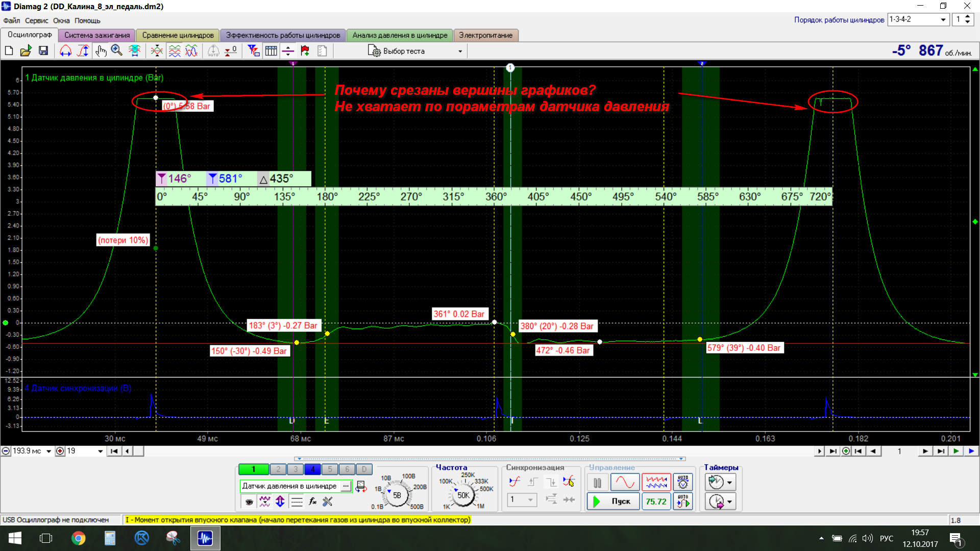The height and width of the screenshot is (551, 980).
Task: Adjust the voltage range knob at 5В
Action: [397, 495]
